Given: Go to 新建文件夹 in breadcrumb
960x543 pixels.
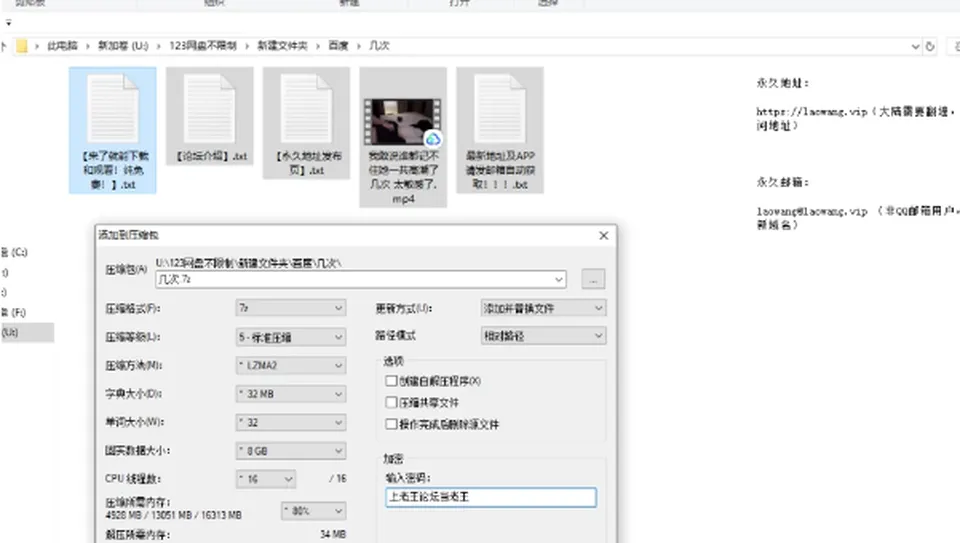Looking at the screenshot, I should [x=282, y=46].
